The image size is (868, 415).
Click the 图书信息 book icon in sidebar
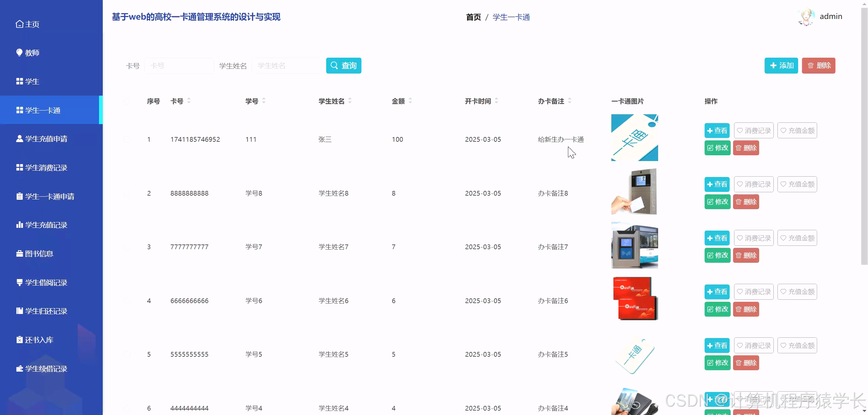tap(19, 254)
